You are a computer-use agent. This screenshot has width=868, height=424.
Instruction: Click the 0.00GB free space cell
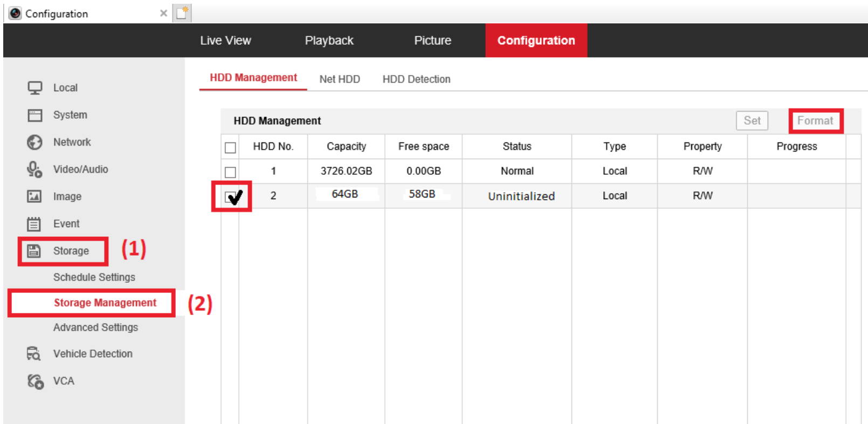point(424,171)
